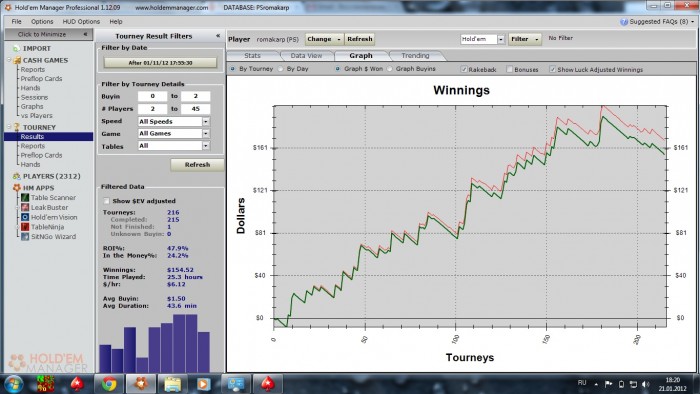This screenshot has height=394, width=700.
Task: Toggle Show Luck Adjusted Winnings checkbox
Action: tap(552, 69)
